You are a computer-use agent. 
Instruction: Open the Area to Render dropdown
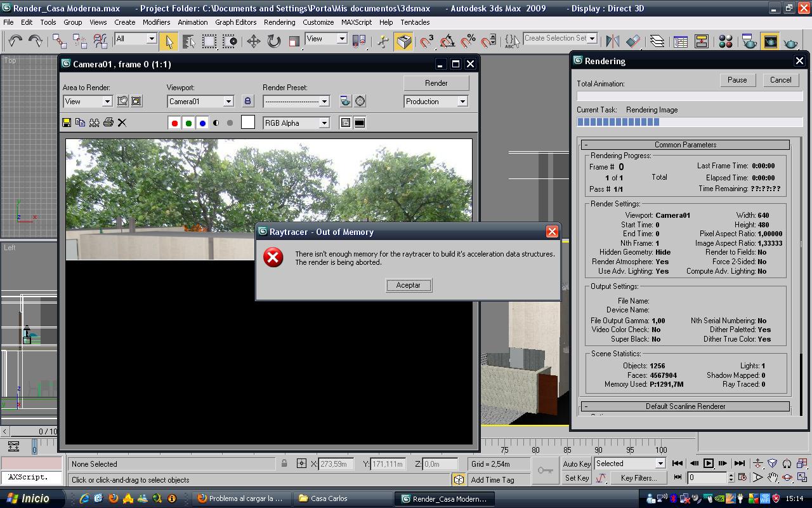click(x=88, y=102)
